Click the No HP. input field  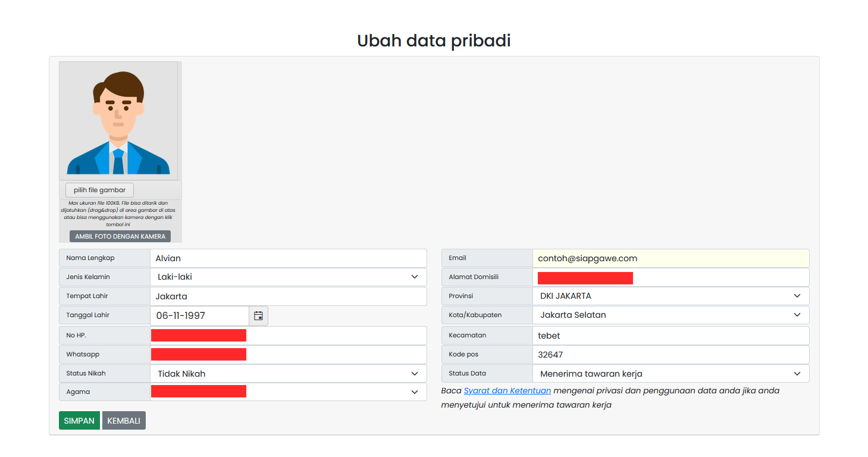289,336
